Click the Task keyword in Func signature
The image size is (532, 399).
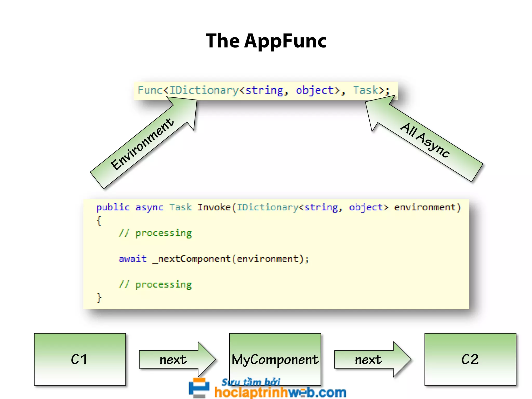(x=365, y=90)
